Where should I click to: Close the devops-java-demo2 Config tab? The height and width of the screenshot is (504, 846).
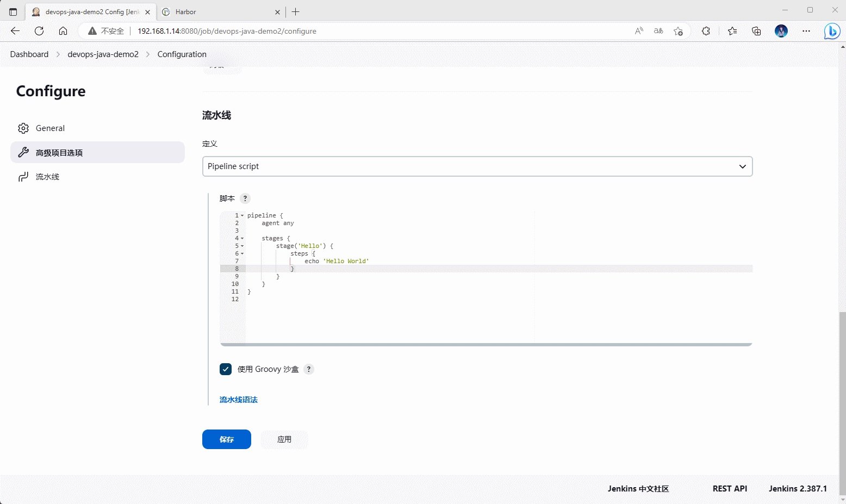point(147,12)
